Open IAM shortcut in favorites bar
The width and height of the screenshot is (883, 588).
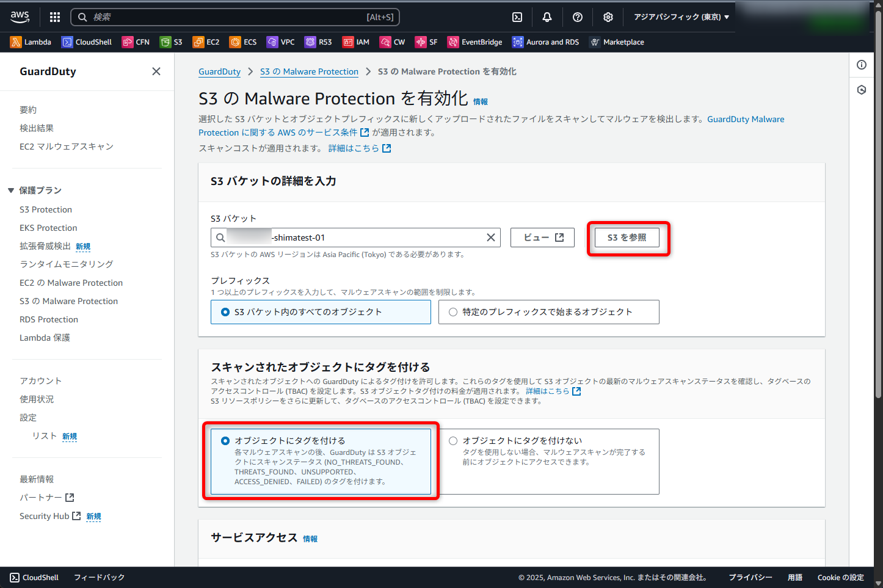click(356, 42)
